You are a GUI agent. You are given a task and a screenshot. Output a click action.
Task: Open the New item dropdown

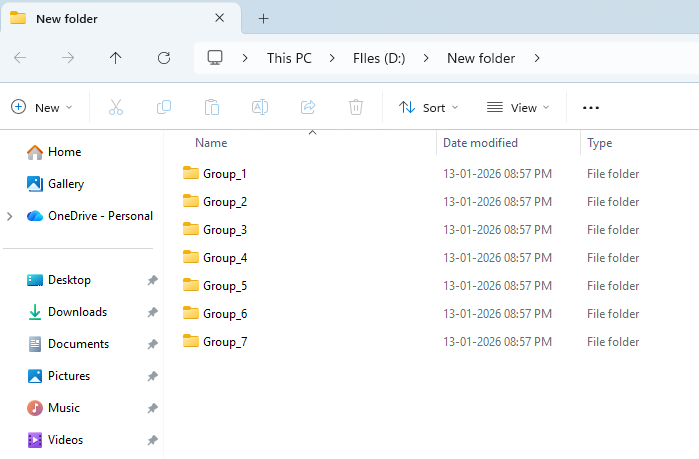click(x=41, y=107)
